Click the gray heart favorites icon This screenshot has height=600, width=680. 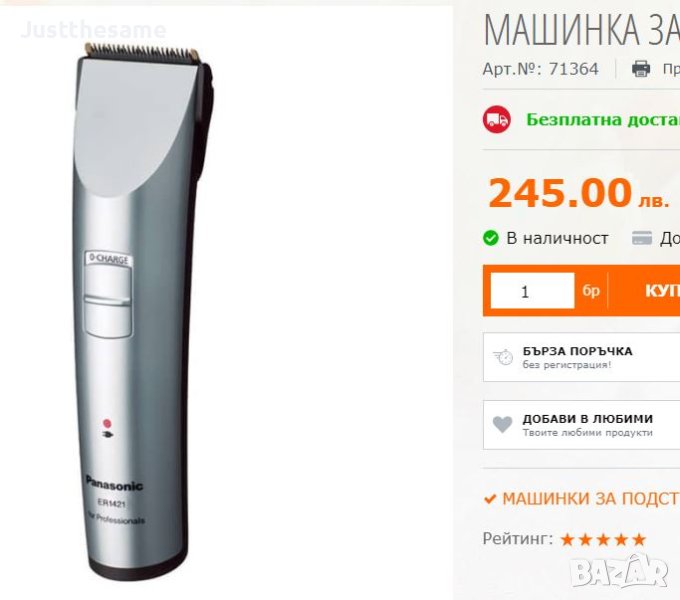(x=503, y=425)
